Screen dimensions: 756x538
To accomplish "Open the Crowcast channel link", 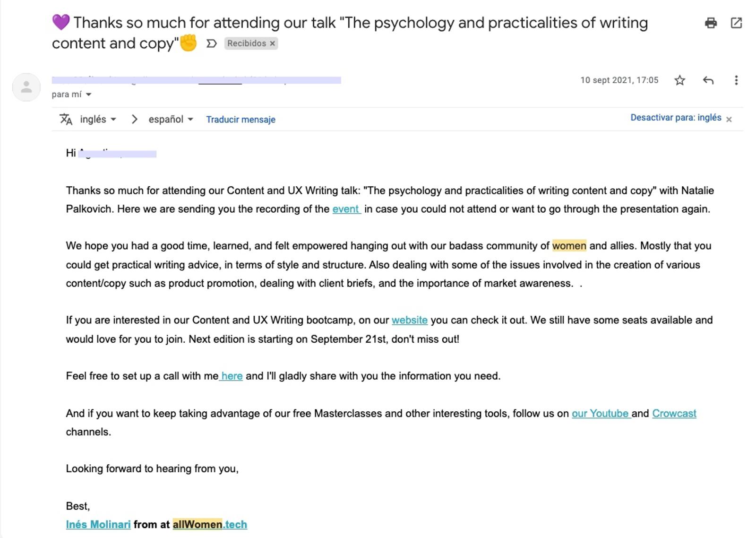I will tap(674, 413).
